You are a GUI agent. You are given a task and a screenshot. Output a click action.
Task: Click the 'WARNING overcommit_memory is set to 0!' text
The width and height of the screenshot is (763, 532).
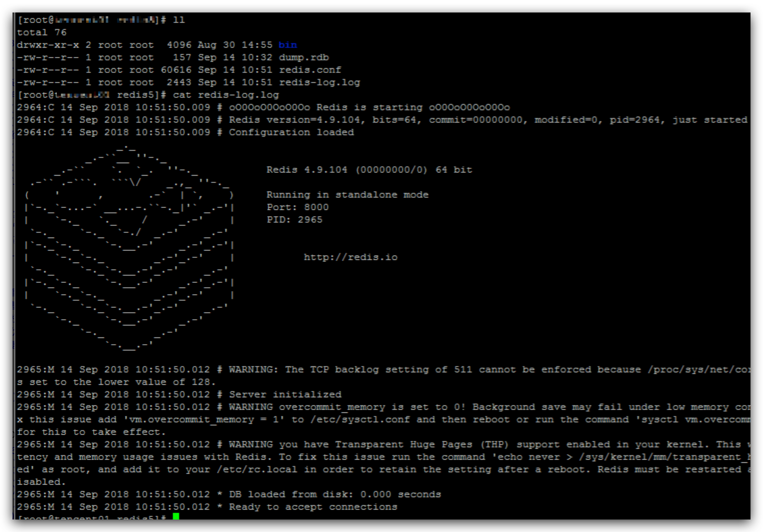(347, 407)
